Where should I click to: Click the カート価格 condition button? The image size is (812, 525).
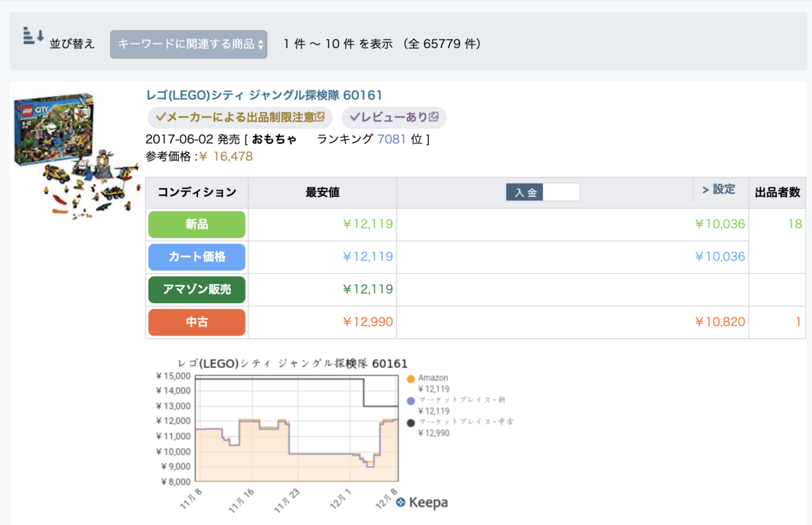[197, 257]
